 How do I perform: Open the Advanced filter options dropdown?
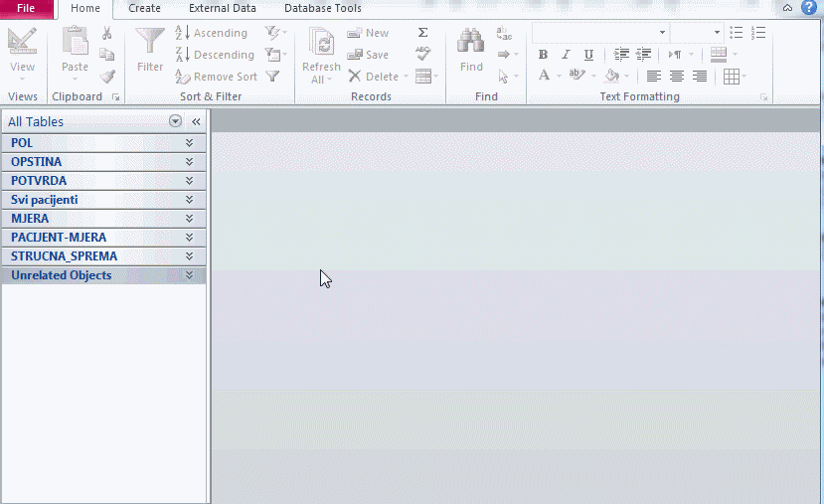[x=276, y=55]
